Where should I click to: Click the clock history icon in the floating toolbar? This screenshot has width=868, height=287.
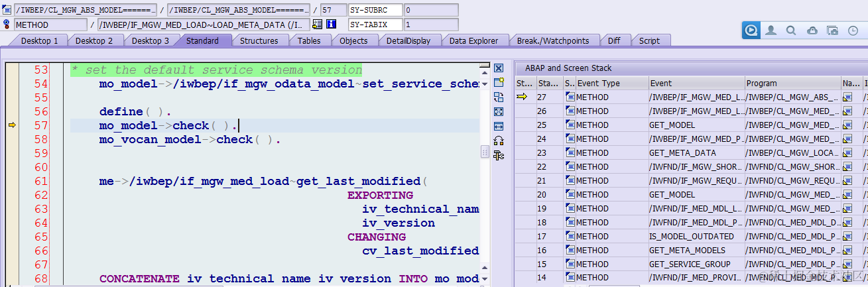tap(853, 30)
